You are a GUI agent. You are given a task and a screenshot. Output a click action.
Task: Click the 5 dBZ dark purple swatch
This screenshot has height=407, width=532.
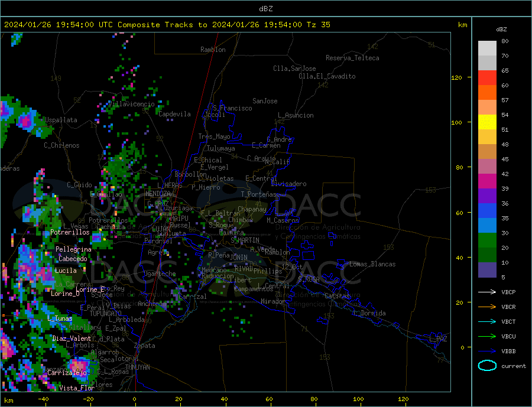click(487, 269)
